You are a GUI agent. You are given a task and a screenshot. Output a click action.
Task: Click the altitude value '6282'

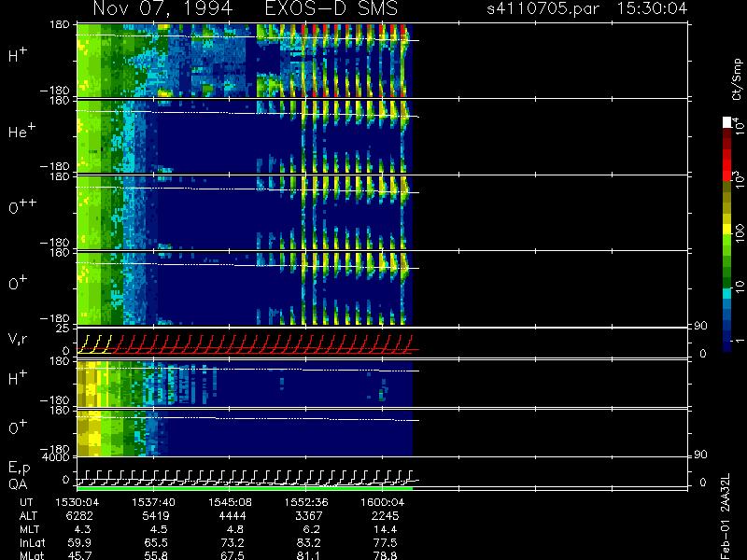tap(79, 516)
